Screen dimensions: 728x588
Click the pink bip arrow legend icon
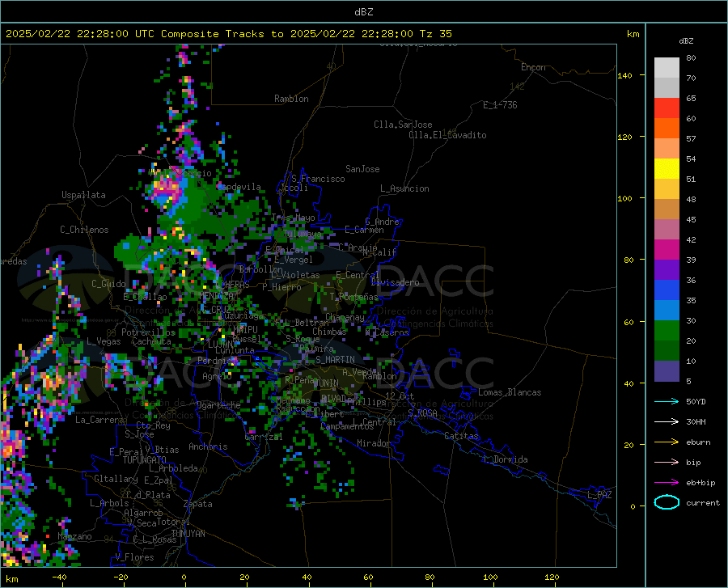[667, 463]
